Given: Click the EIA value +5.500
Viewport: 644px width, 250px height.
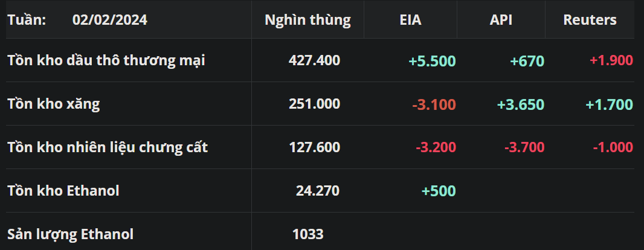Looking at the screenshot, I should (432, 61).
